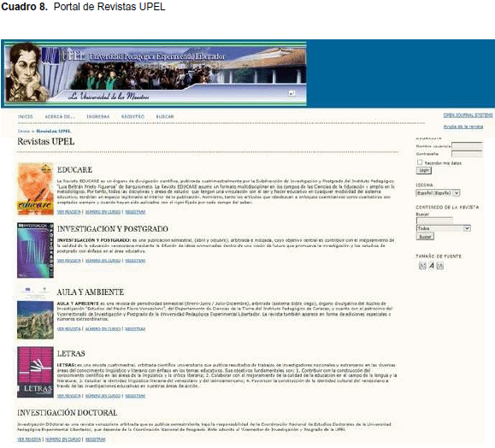Open LETRAS Número en curso link
Screen dimensions: 495x448
pos(103,396)
